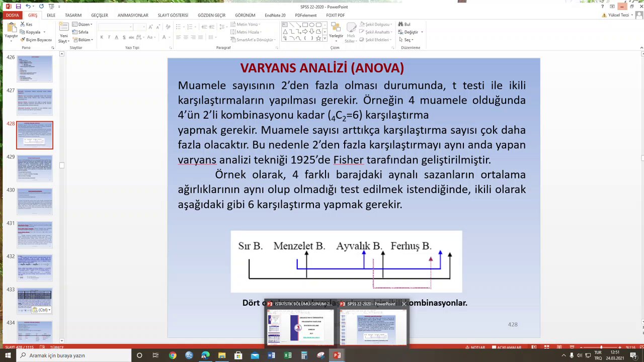Click the AÇIKLAMALAR comments button

(507, 347)
